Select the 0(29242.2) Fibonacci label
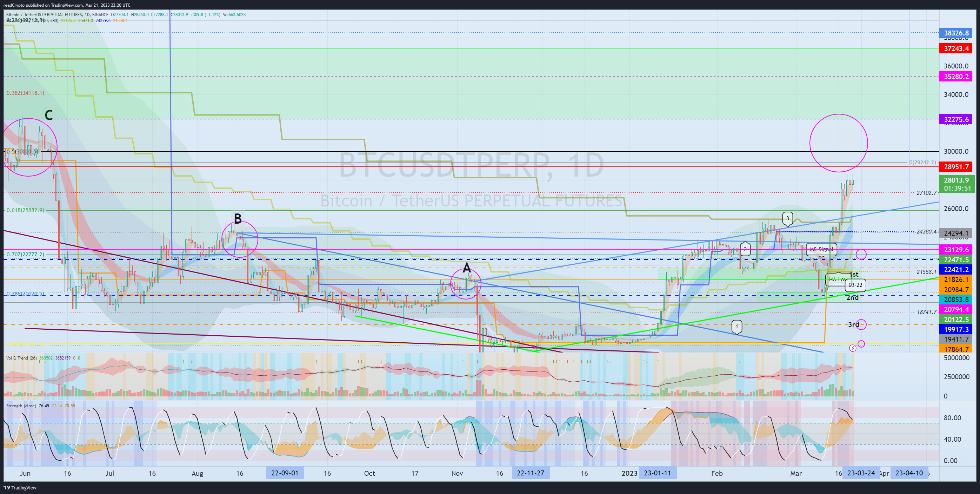This screenshot has height=494, width=980. 922,163
